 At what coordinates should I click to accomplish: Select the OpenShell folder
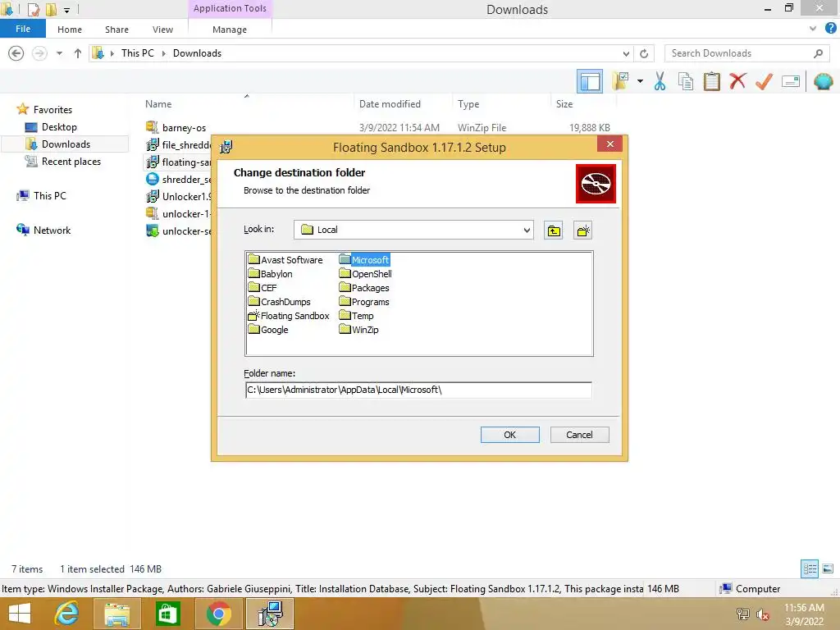(365, 274)
